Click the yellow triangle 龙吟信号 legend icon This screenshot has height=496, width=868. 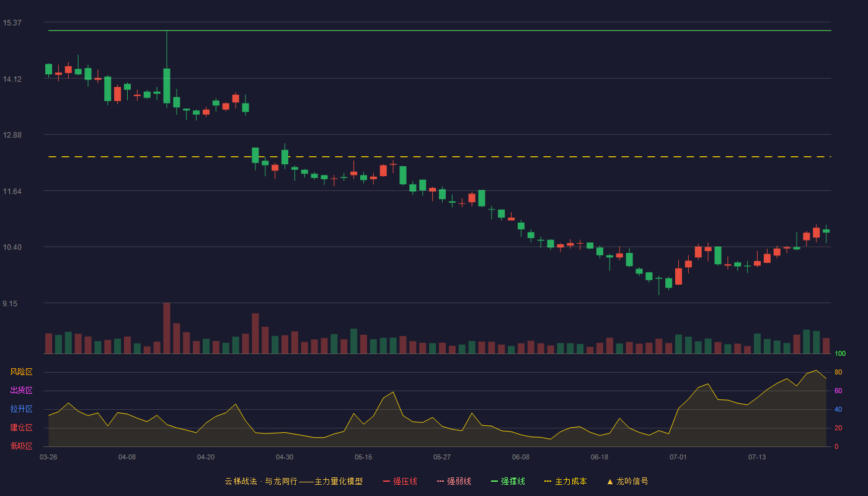(x=609, y=481)
